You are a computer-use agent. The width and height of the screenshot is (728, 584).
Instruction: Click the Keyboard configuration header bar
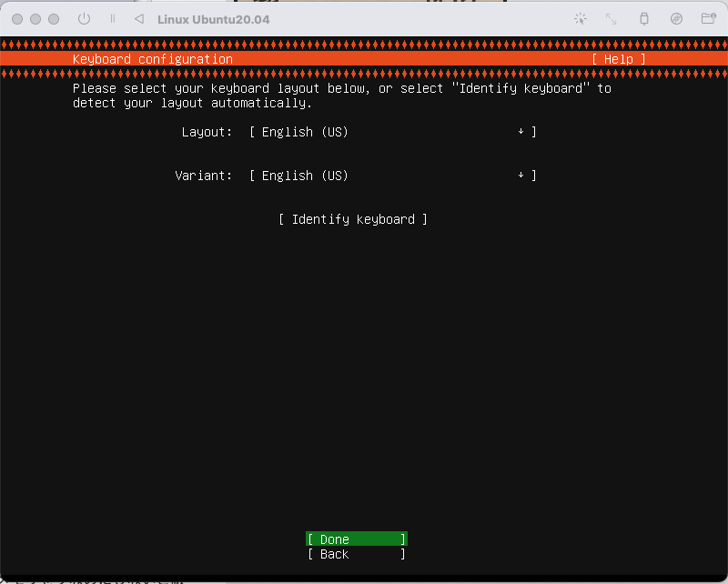click(364, 59)
